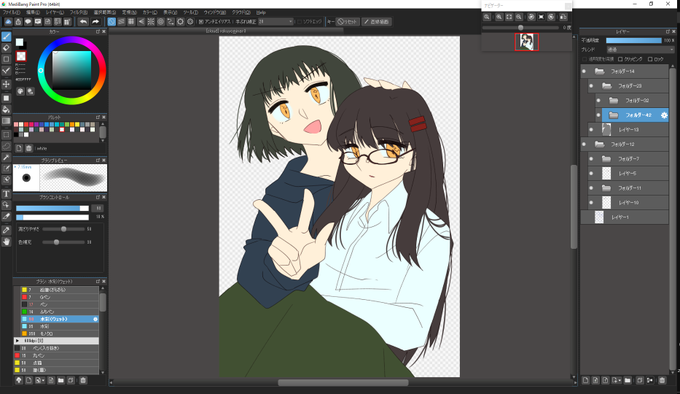680x394 pixels.
Task: Select the Magic Wand tool
Action: (6, 157)
